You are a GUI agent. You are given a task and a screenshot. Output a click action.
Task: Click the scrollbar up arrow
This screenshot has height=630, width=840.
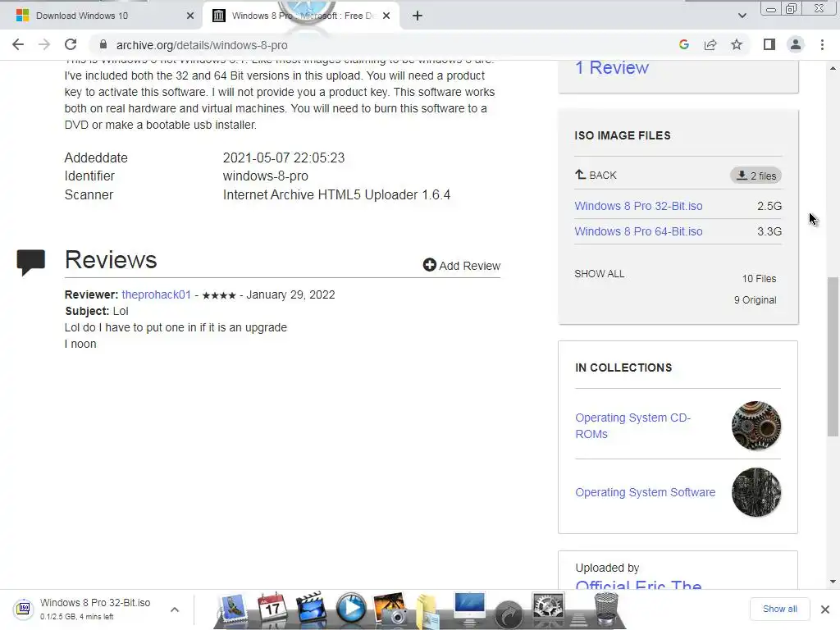coord(833,68)
